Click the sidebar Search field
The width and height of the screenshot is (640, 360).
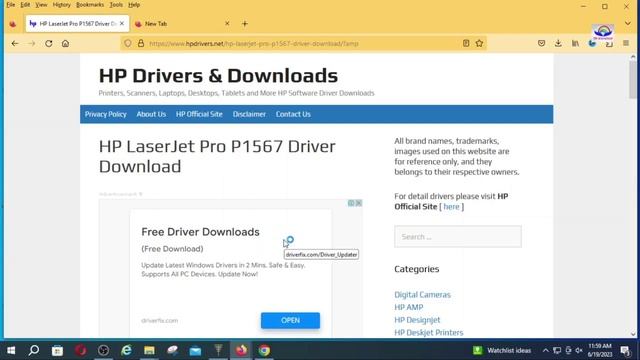[x=458, y=237]
